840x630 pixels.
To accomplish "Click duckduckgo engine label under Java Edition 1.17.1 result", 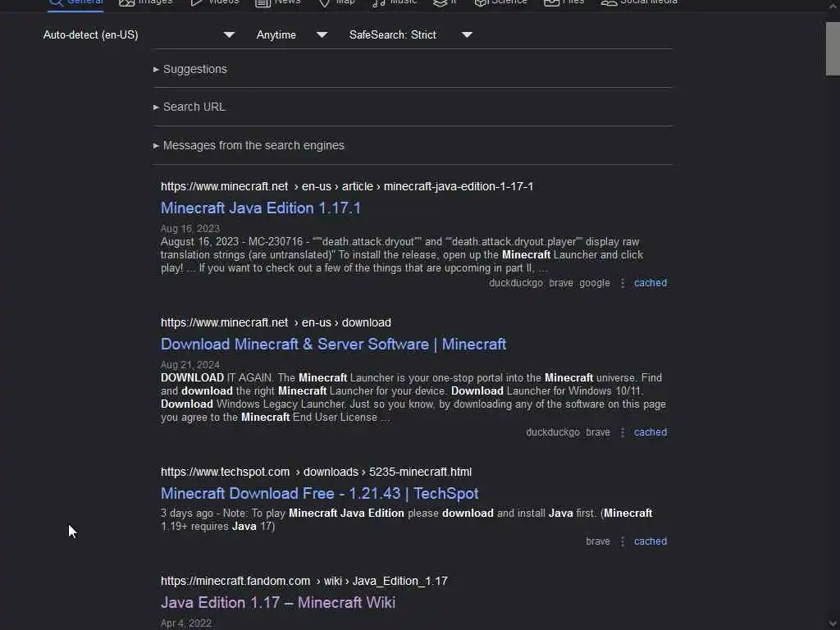I will pos(515,283).
